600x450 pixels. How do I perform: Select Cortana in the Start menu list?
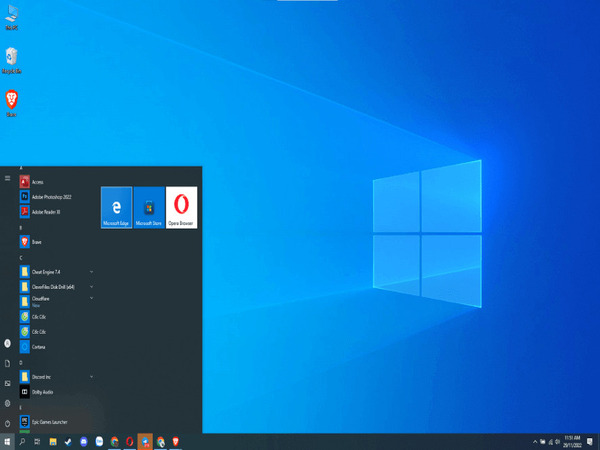(x=39, y=347)
